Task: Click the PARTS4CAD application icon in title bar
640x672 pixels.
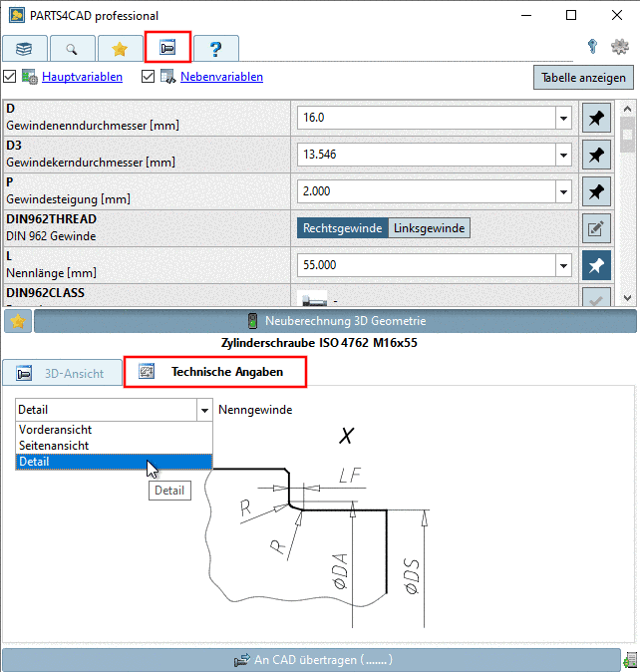Action: pyautogui.click(x=17, y=16)
